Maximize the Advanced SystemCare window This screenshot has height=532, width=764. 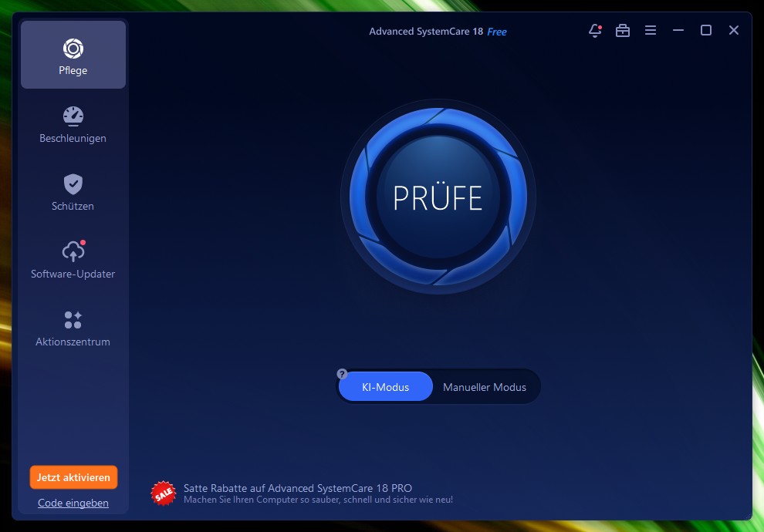click(x=706, y=30)
